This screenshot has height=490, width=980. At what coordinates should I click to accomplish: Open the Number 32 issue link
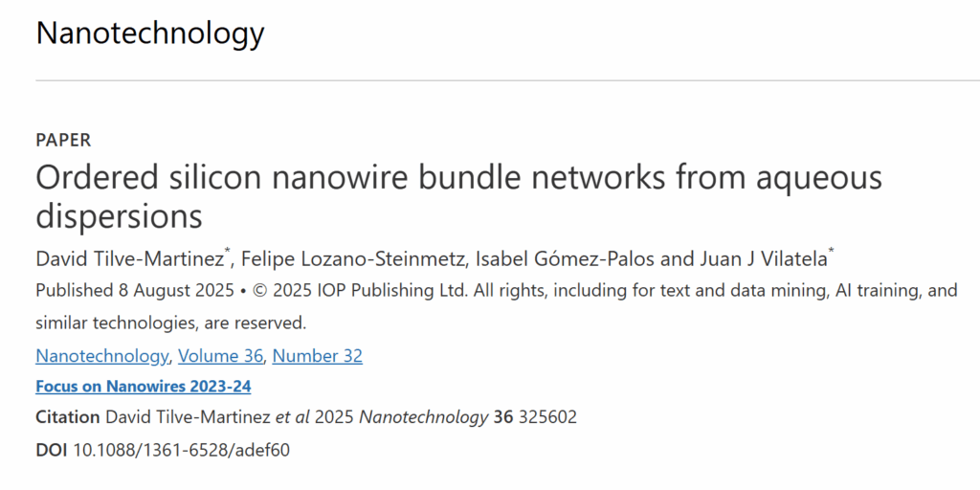click(x=318, y=356)
